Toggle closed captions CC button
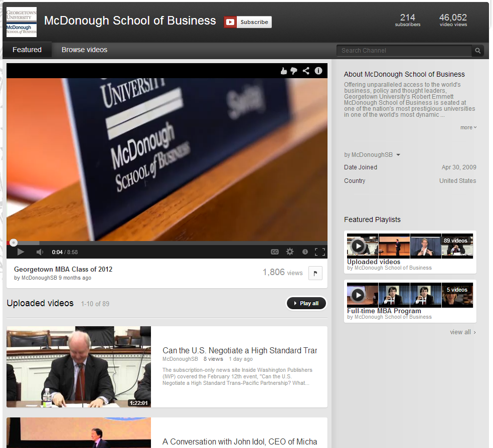 coord(275,252)
